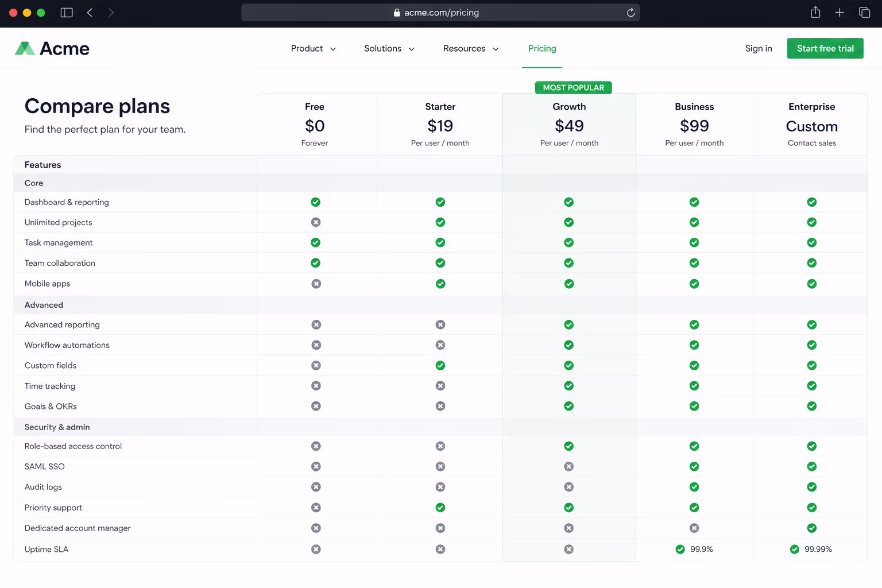Click the Uptime SLA feature label

coord(47,550)
